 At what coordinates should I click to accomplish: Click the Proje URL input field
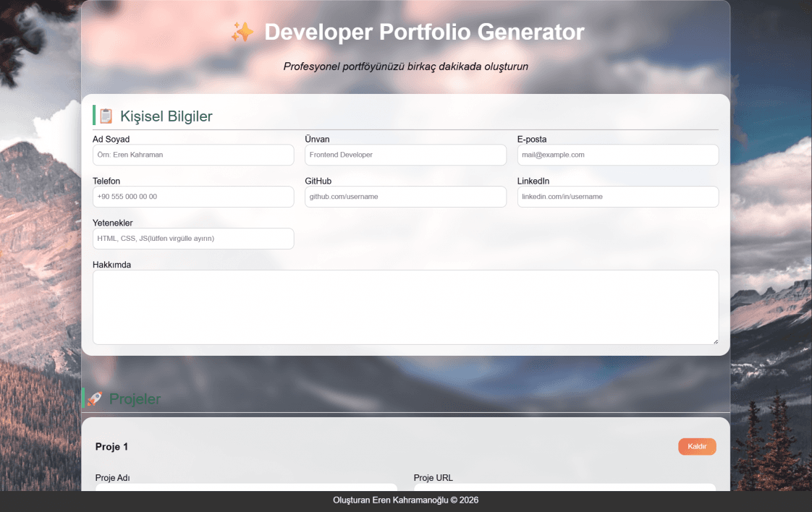(564, 487)
